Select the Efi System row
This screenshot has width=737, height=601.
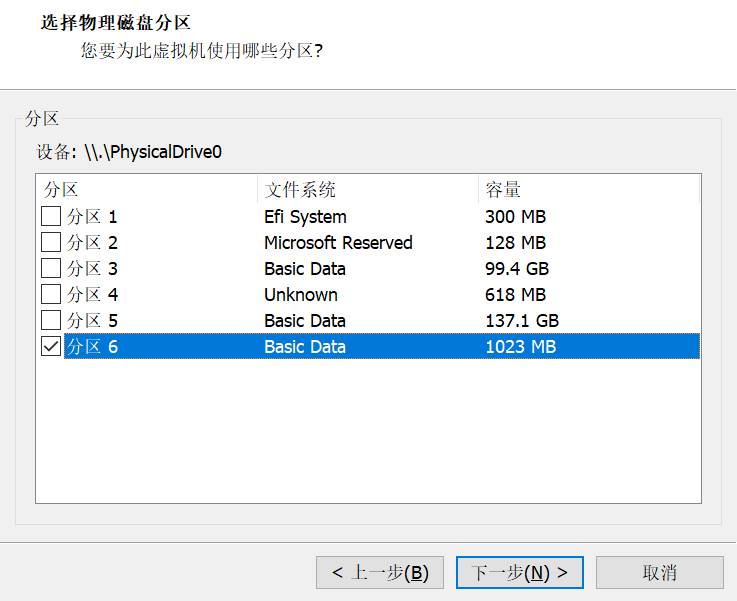[x=305, y=217]
